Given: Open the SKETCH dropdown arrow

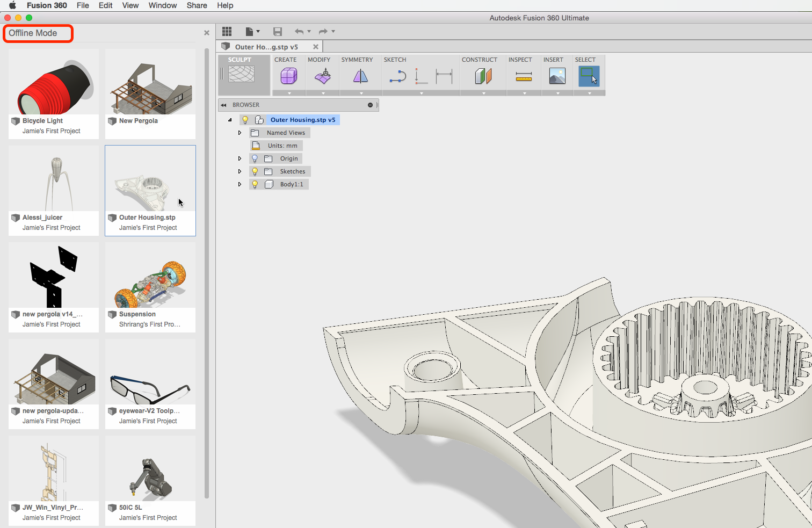Looking at the screenshot, I should [422, 93].
